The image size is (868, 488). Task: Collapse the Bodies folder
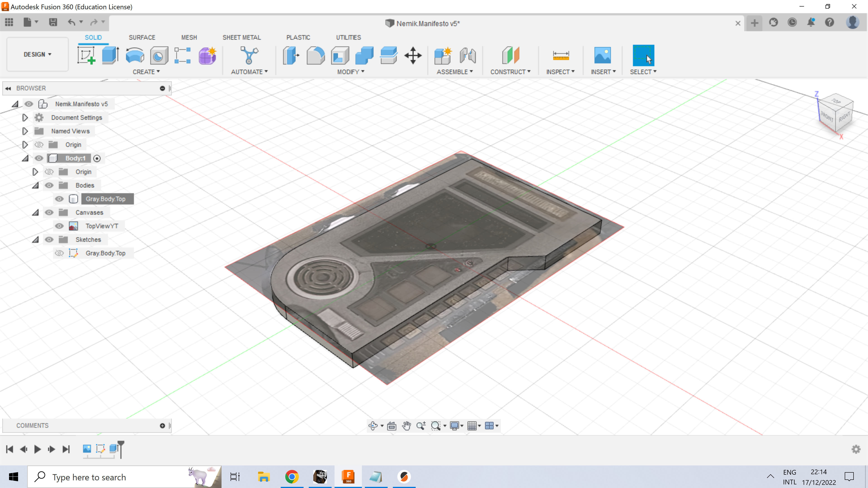point(35,185)
